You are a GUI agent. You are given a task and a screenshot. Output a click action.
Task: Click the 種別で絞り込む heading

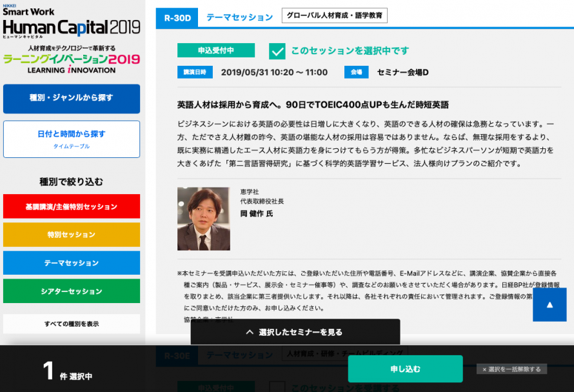(72, 182)
